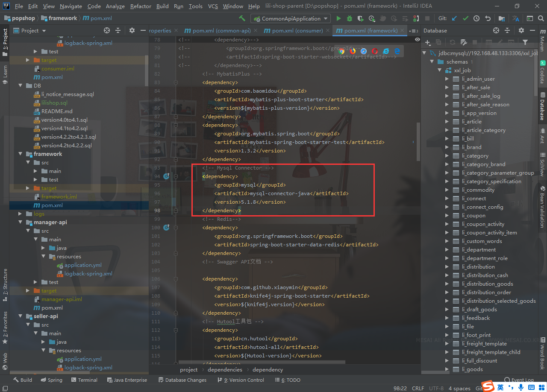547x392 pixels.
Task: Change line separator from CRLF
Action: tap(418, 388)
